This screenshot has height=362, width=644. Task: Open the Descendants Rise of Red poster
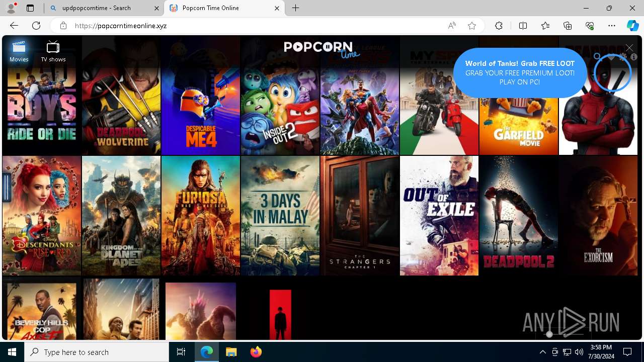point(42,216)
